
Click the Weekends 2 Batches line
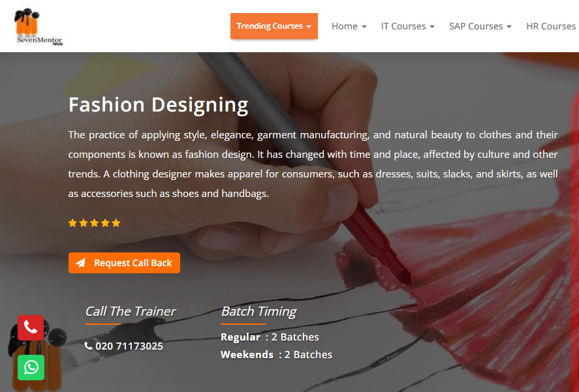[276, 355]
